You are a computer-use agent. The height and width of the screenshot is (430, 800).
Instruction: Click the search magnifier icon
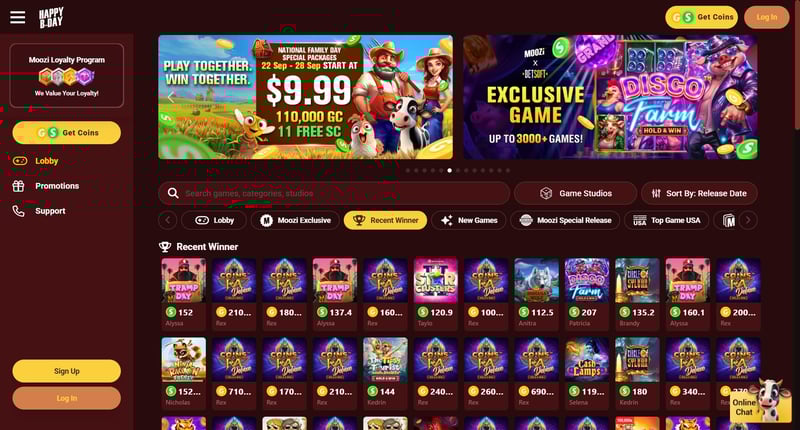point(173,193)
